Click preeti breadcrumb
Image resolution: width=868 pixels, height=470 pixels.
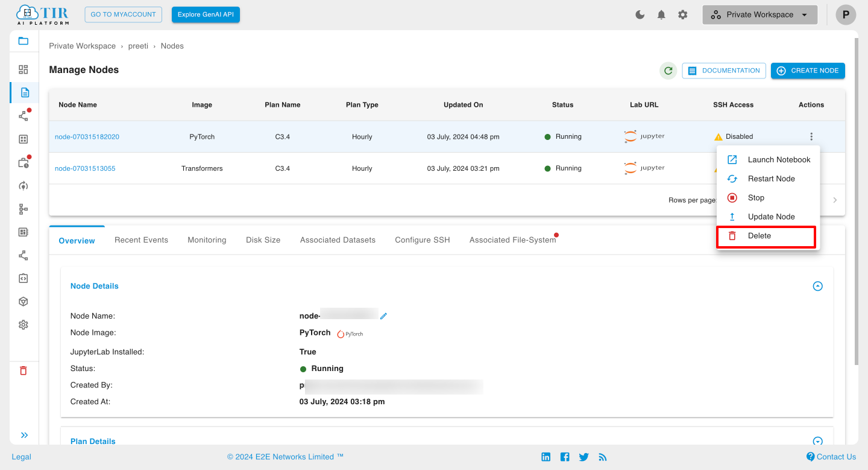point(138,46)
